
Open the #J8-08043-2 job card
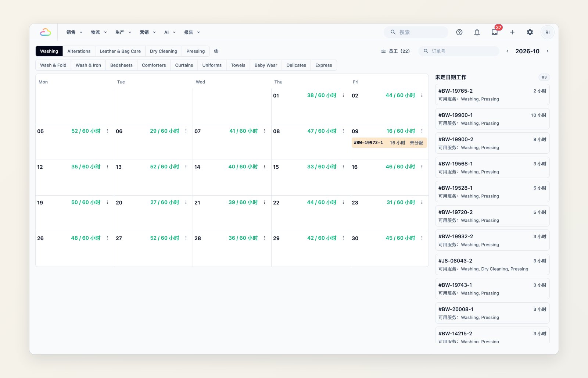tap(492, 264)
